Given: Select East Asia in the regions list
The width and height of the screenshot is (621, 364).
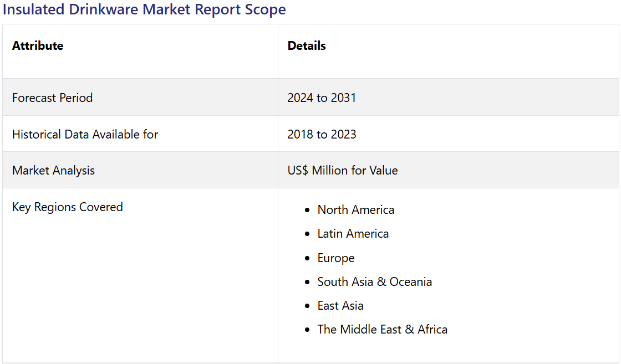Looking at the screenshot, I should coord(340,306).
